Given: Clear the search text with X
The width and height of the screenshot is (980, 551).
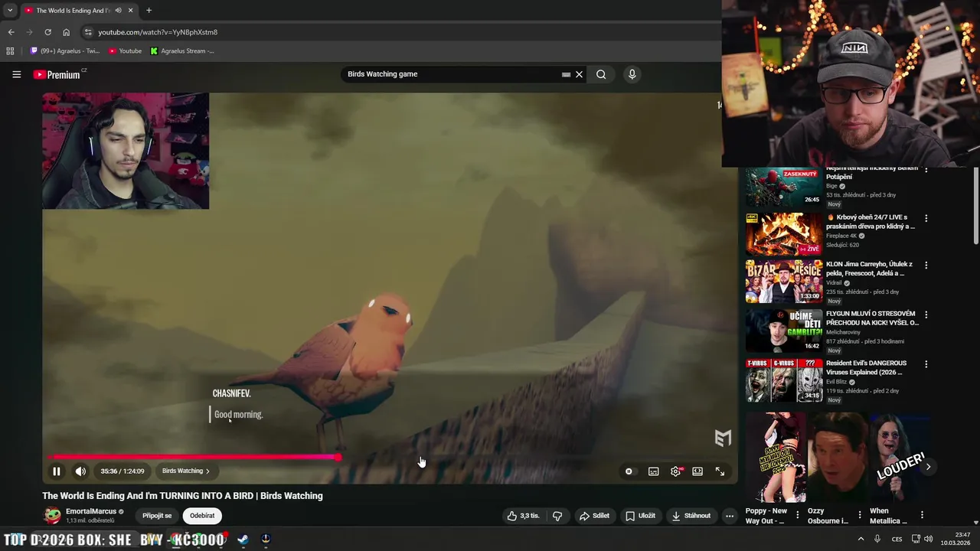Looking at the screenshot, I should point(580,74).
